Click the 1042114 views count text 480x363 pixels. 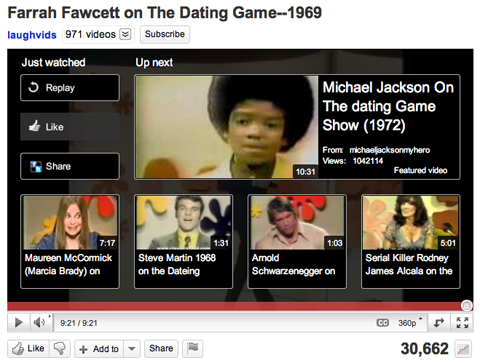368,161
